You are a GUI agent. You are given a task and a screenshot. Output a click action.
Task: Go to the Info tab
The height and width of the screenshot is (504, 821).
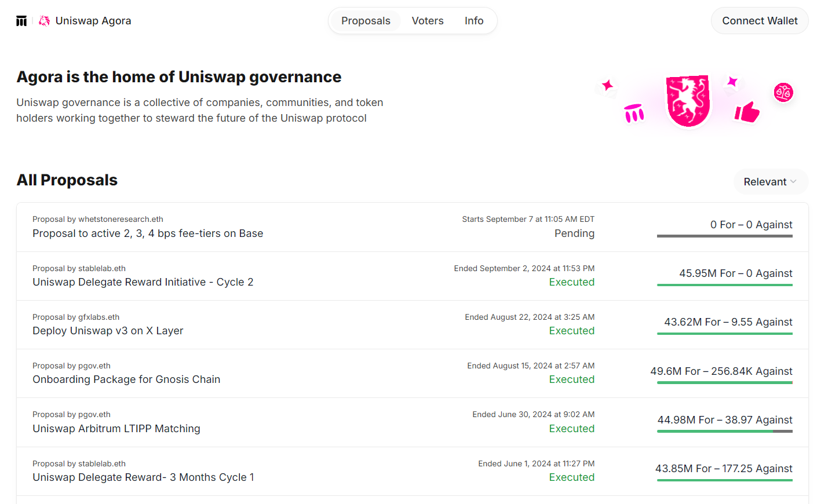(x=474, y=21)
